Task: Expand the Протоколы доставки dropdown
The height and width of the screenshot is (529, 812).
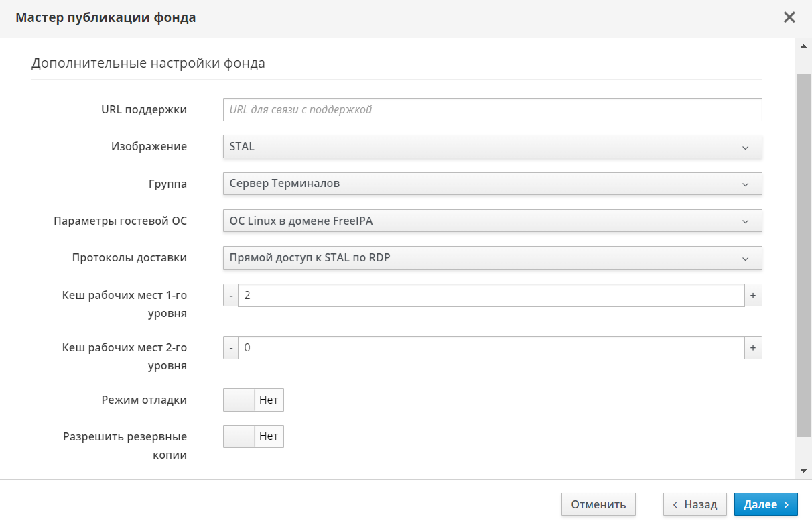Action: 492,258
